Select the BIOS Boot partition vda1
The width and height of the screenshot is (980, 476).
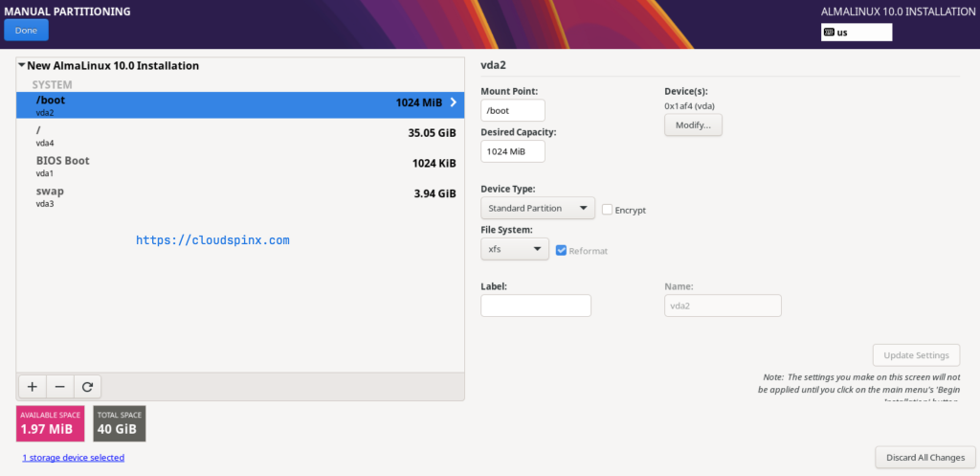point(239,165)
